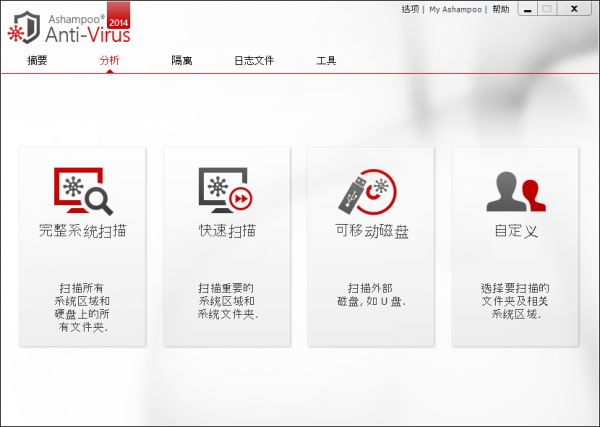Go to the 日志文件 tab
Image resolution: width=600 pixels, height=427 pixels.
[x=254, y=61]
